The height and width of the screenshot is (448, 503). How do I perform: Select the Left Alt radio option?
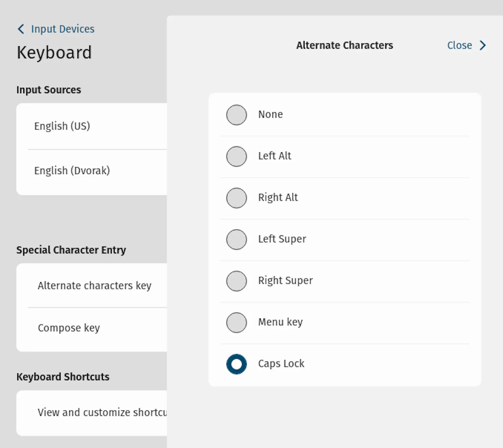tap(236, 156)
